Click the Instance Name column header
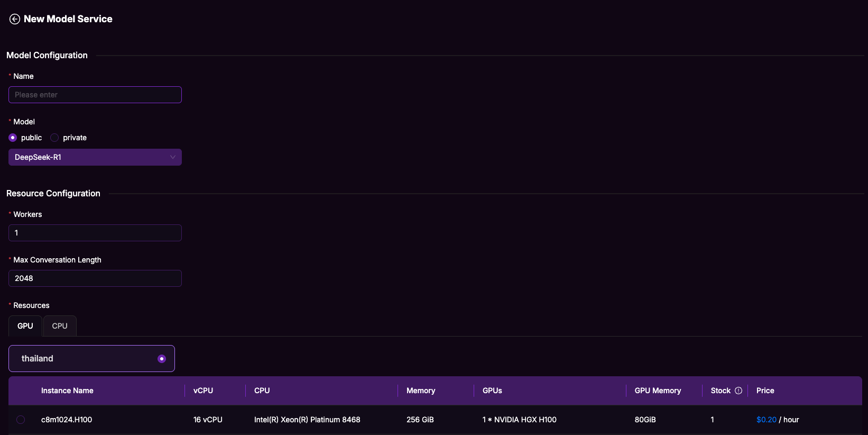 coord(67,391)
